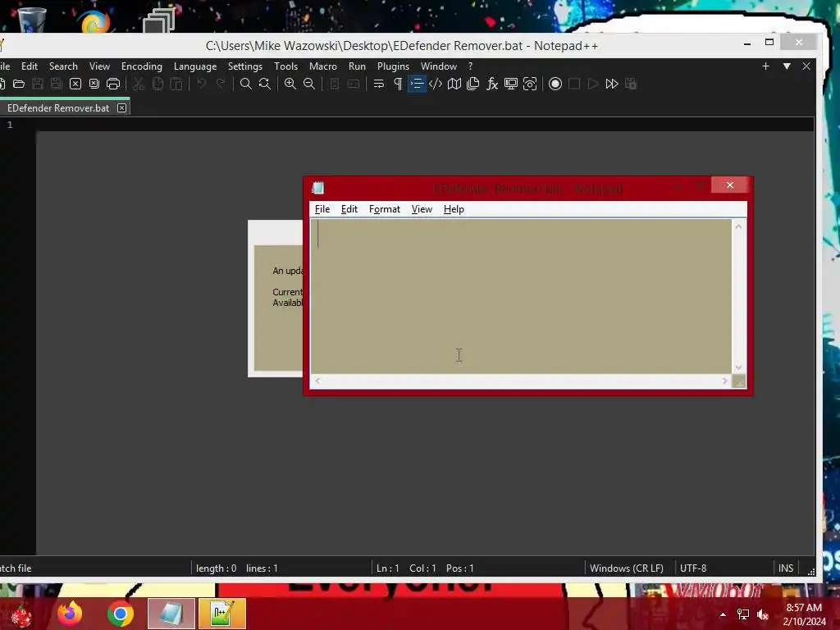Click the macro Playback triangle icon
Image resolution: width=840 pixels, height=630 pixels.
(593, 84)
